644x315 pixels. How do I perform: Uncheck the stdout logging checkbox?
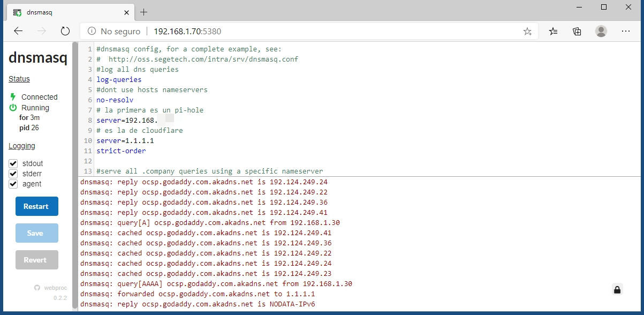(13, 163)
